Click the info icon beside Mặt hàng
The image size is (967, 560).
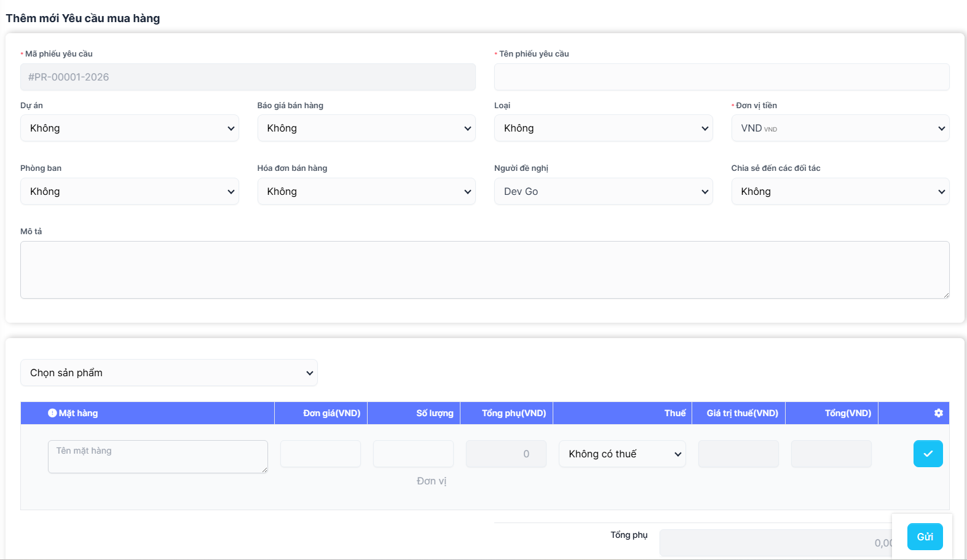pos(52,413)
